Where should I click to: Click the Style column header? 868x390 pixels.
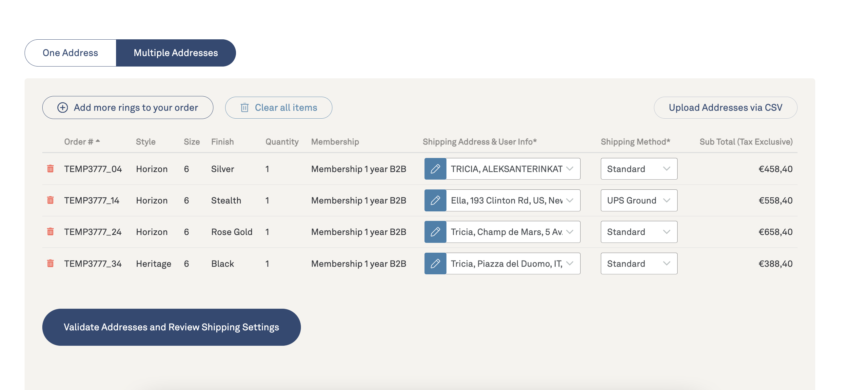pos(146,142)
